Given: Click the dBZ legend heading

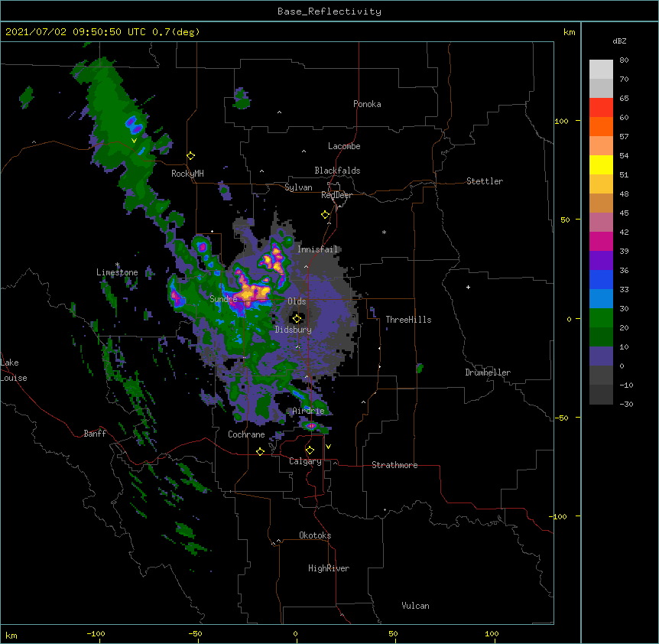Looking at the screenshot, I should [x=619, y=41].
